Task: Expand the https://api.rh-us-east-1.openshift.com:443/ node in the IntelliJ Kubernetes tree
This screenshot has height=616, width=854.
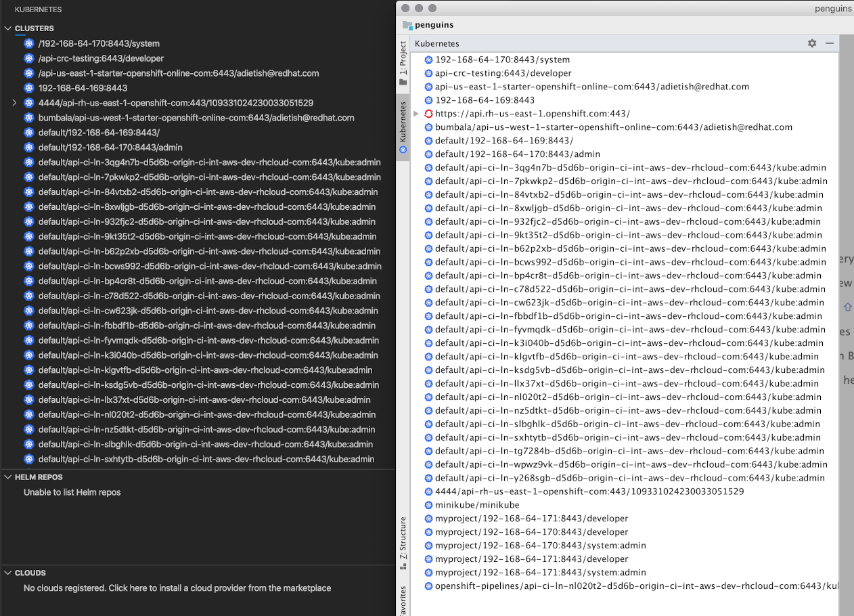Action: pos(417,114)
